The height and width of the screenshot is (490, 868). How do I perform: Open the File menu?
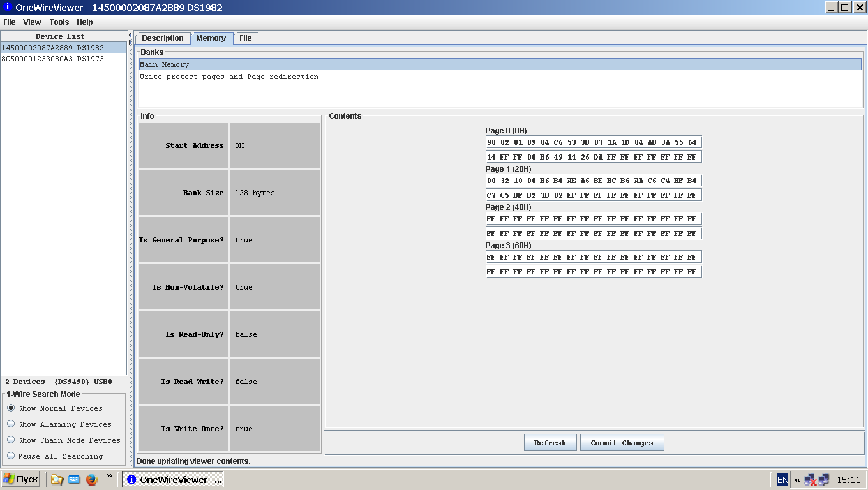pos(9,22)
